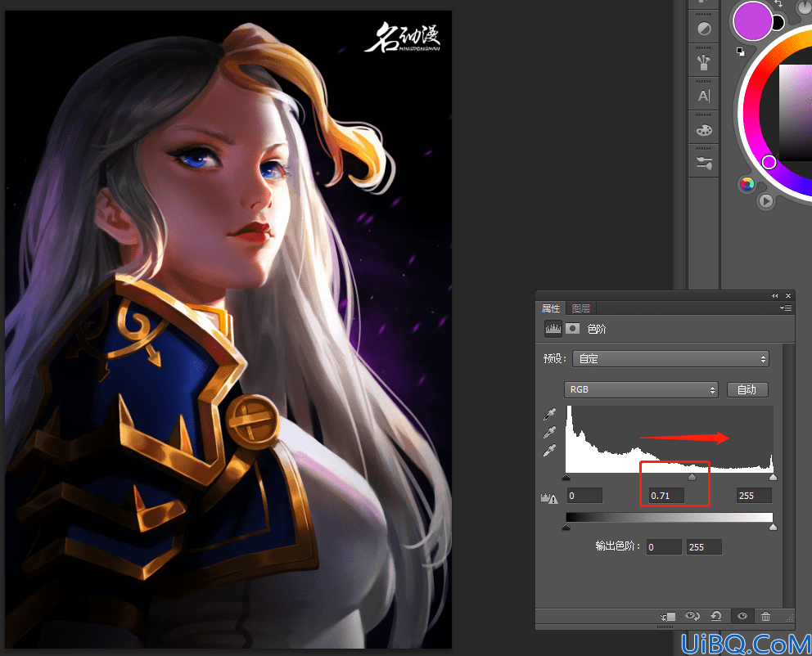Close the properties panel
The height and width of the screenshot is (656, 812).
point(788,296)
